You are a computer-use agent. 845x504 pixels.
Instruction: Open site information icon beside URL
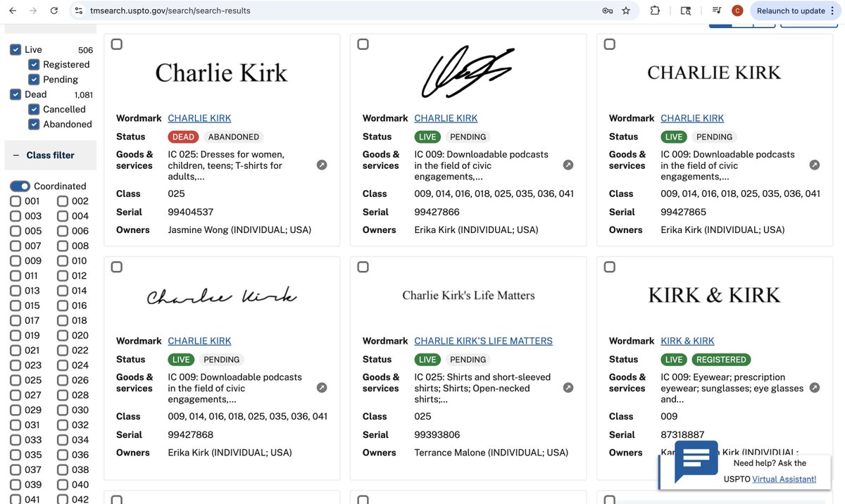click(79, 11)
